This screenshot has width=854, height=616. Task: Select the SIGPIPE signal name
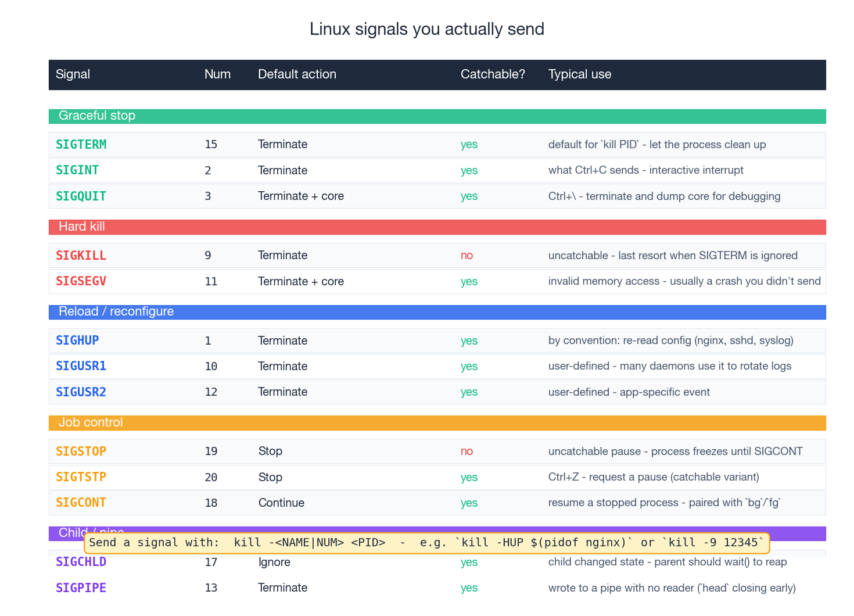(81, 588)
